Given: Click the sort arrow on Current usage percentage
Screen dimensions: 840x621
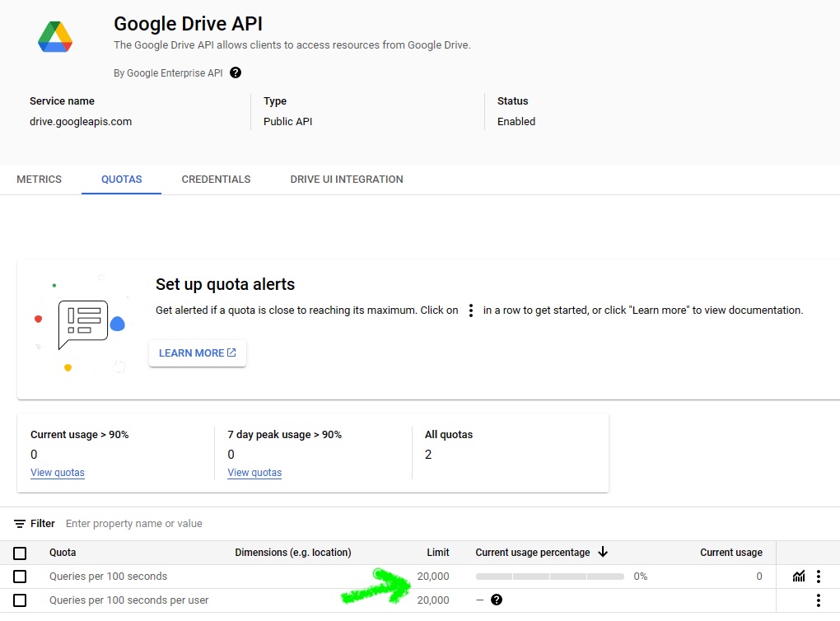Looking at the screenshot, I should (603, 552).
